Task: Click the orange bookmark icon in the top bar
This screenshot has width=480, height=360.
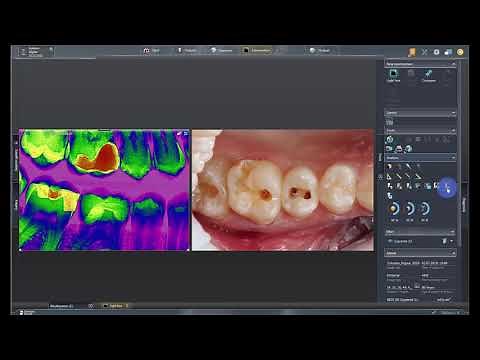Action: (412, 52)
